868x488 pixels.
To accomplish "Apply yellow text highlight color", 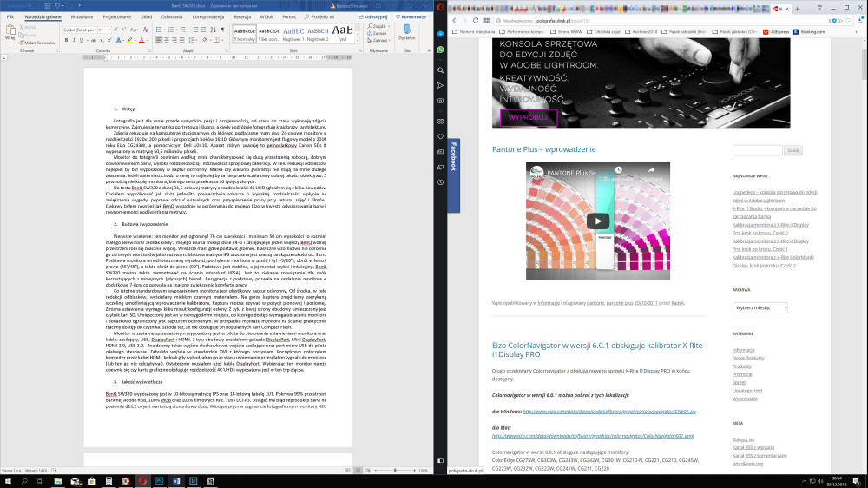I will point(129,41).
